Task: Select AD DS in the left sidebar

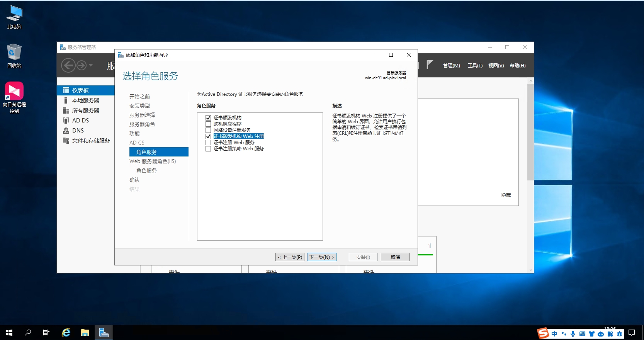Action: pyautogui.click(x=80, y=121)
